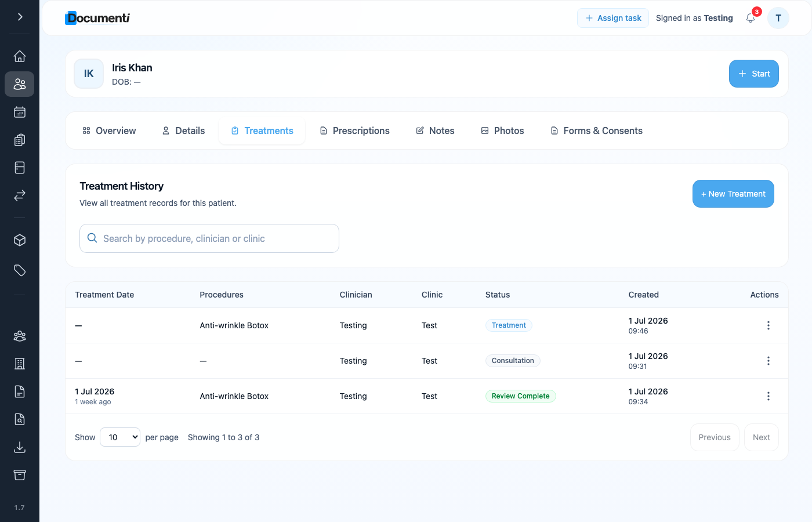The width and height of the screenshot is (812, 522).
Task: Open actions menu for the Review Complete row
Action: [768, 396]
